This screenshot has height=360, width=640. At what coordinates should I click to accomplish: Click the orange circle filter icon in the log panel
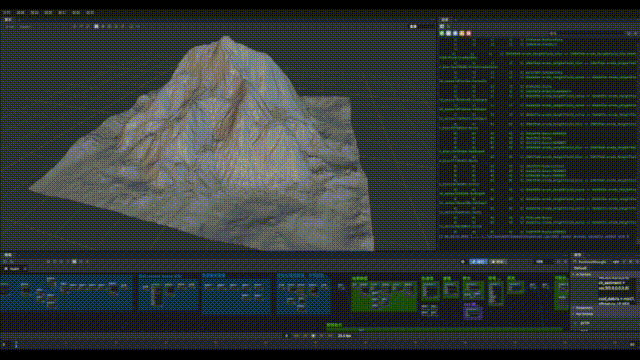click(462, 33)
